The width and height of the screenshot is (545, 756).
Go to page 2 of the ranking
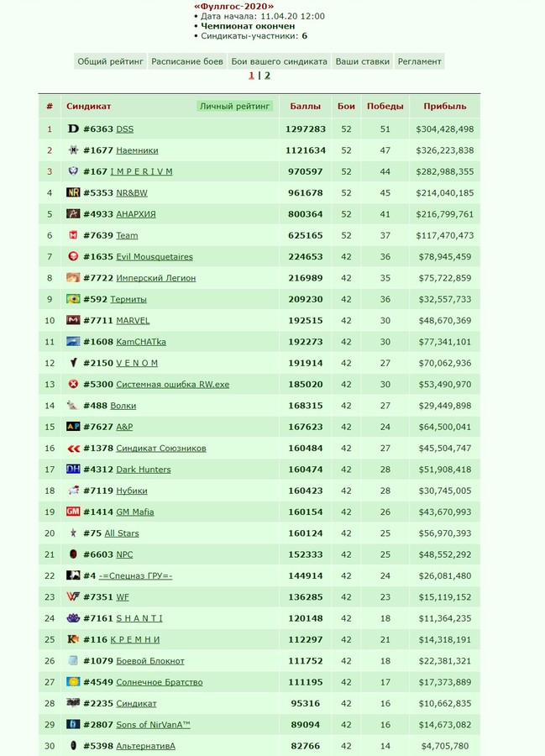(x=267, y=76)
